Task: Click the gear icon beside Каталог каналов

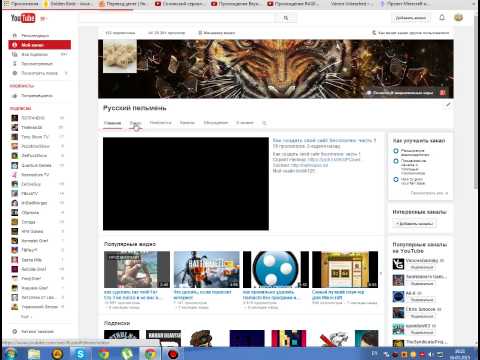Action: (15, 331)
